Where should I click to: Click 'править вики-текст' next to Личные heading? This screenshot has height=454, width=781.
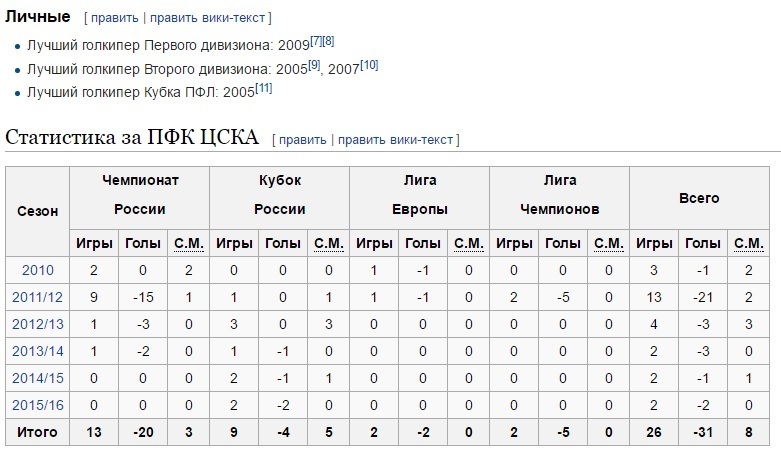pyautogui.click(x=208, y=18)
